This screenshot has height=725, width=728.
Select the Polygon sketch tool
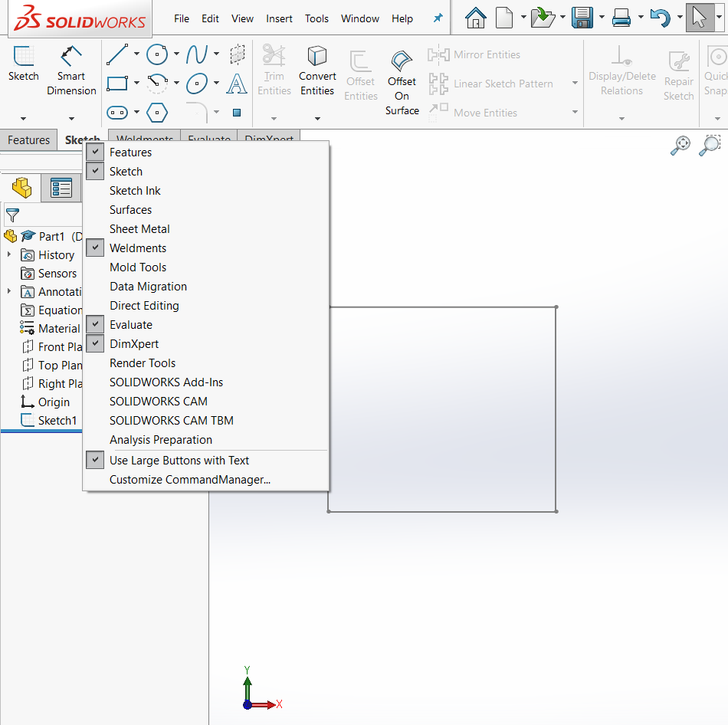pyautogui.click(x=157, y=113)
